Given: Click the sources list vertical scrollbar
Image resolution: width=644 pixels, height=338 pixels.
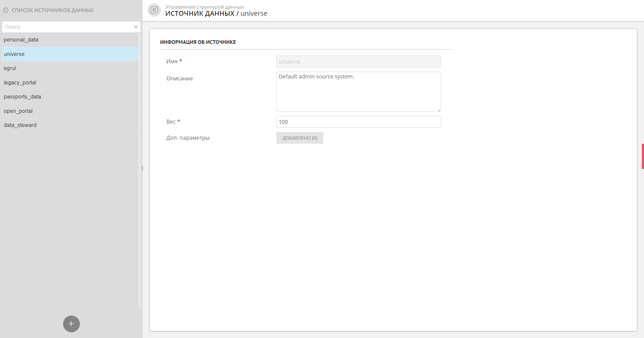Looking at the screenshot, I should tap(140, 171).
